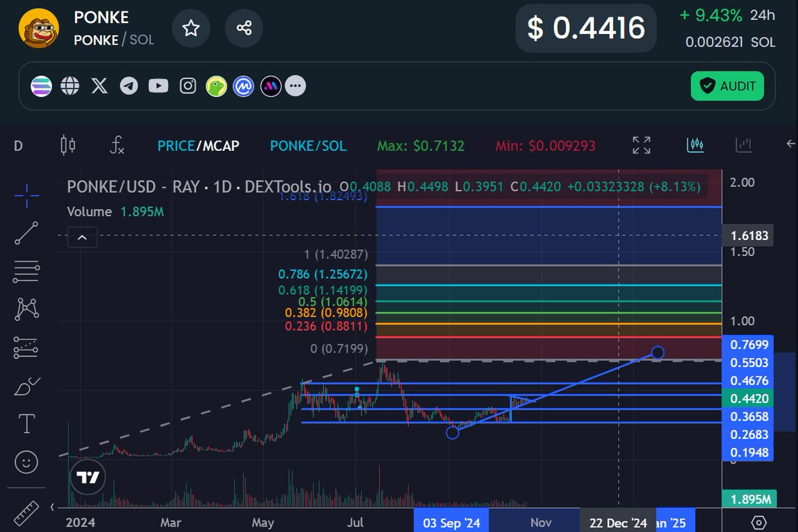This screenshot has width=798, height=532.
Task: Select the pattern drawing tool
Action: [x=26, y=308]
